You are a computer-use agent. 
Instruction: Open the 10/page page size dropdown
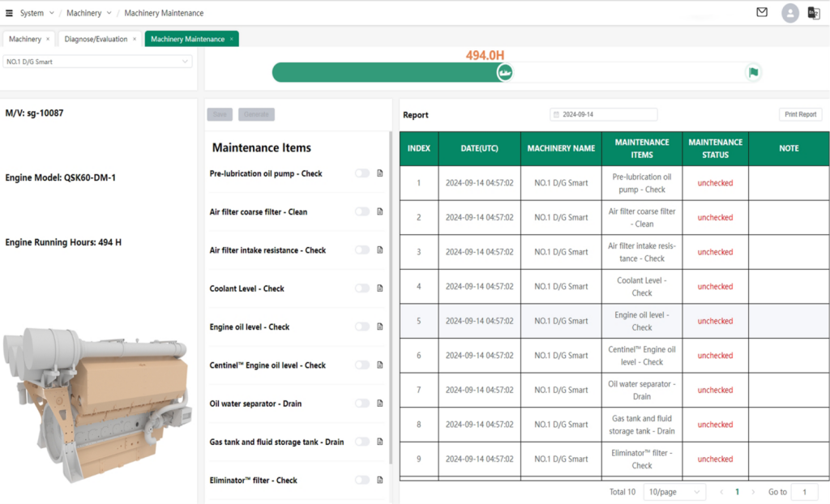coord(674,492)
